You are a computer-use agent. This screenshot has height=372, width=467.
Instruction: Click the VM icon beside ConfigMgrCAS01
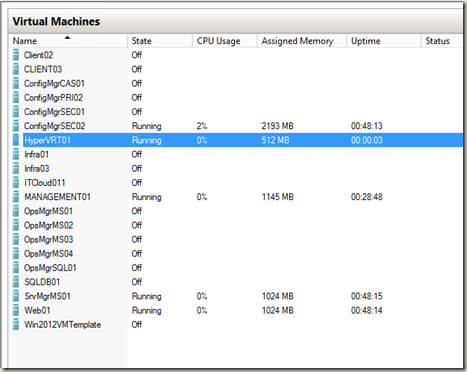coord(16,83)
